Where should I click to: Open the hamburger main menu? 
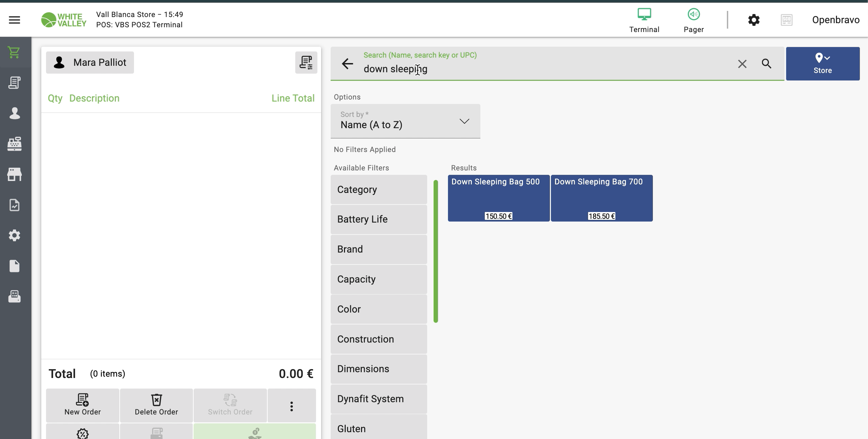click(x=14, y=20)
